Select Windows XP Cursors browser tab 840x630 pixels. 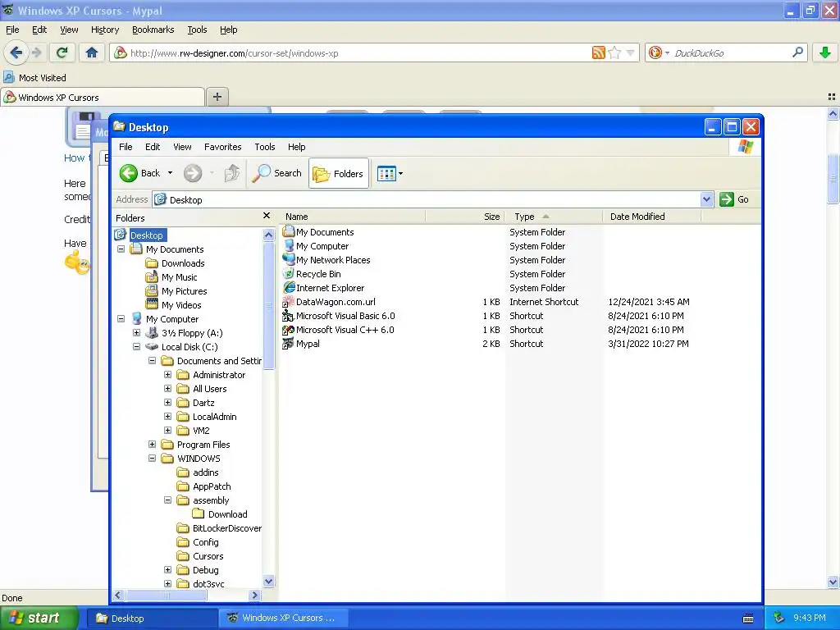(103, 97)
